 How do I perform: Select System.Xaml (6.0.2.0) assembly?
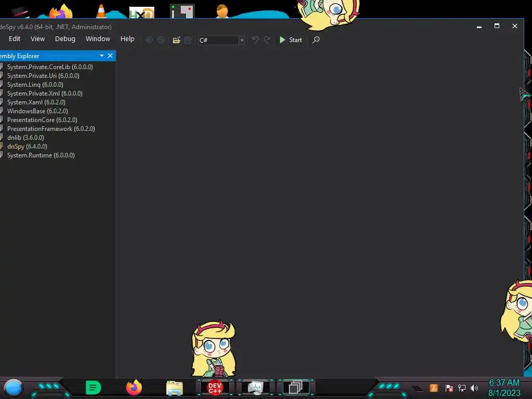coord(36,102)
